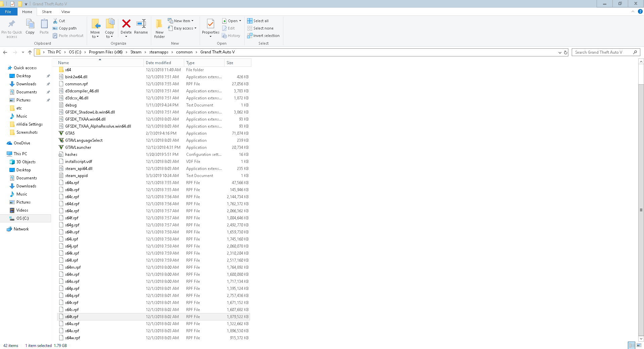The width and height of the screenshot is (644, 349).
Task: Switch to the View ribbon tab
Action: point(66,12)
